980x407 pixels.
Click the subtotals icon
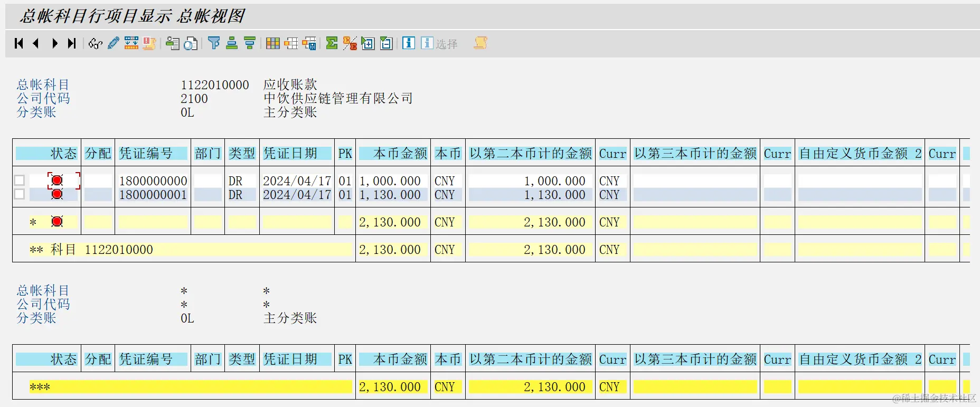[x=350, y=43]
